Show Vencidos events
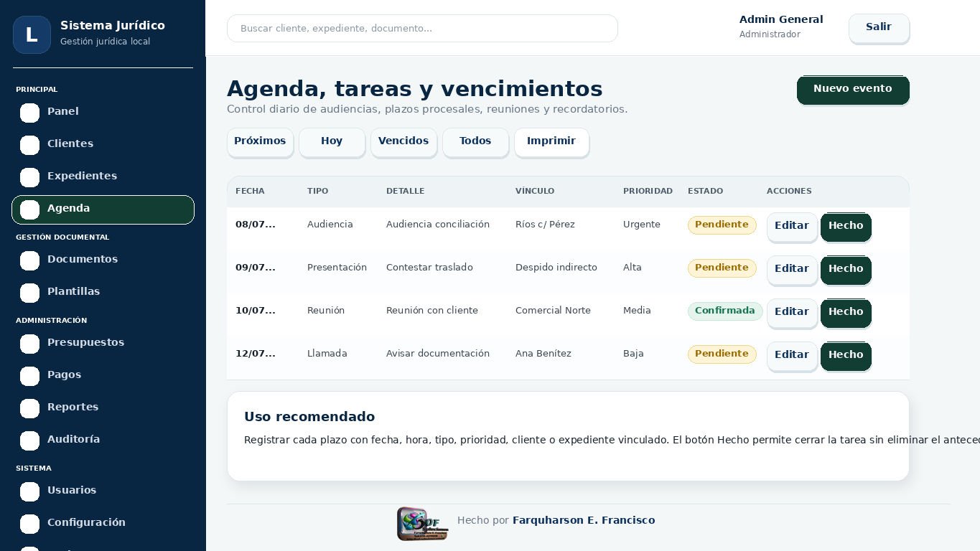The height and width of the screenshot is (551, 980). tap(403, 142)
